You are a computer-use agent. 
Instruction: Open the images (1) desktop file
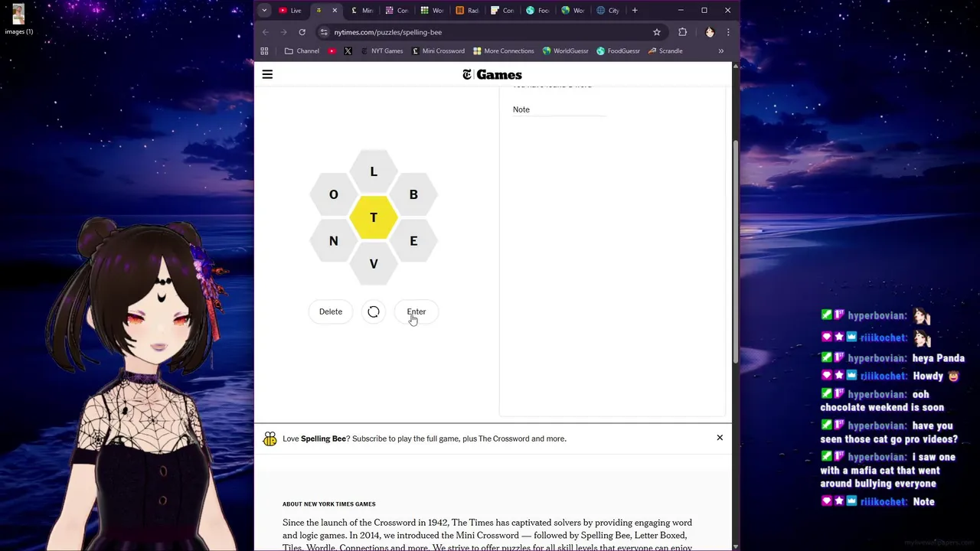(18, 19)
